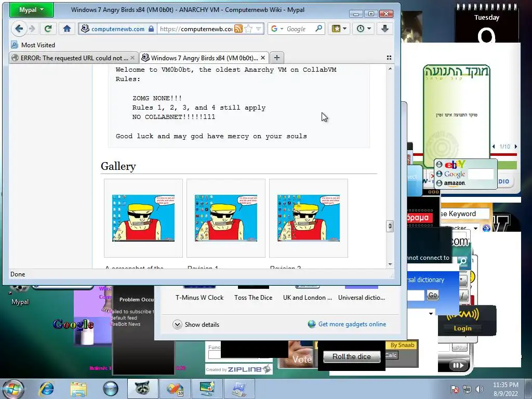Select the Amazon radio option
This screenshot has height=399, width=532.
pyautogui.click(x=439, y=183)
